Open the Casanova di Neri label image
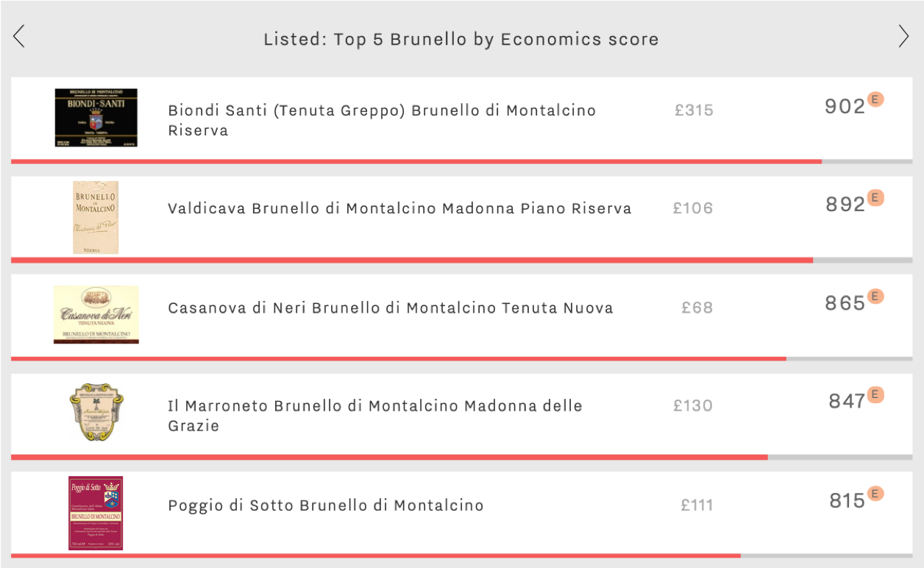The image size is (924, 568). pyautogui.click(x=96, y=315)
